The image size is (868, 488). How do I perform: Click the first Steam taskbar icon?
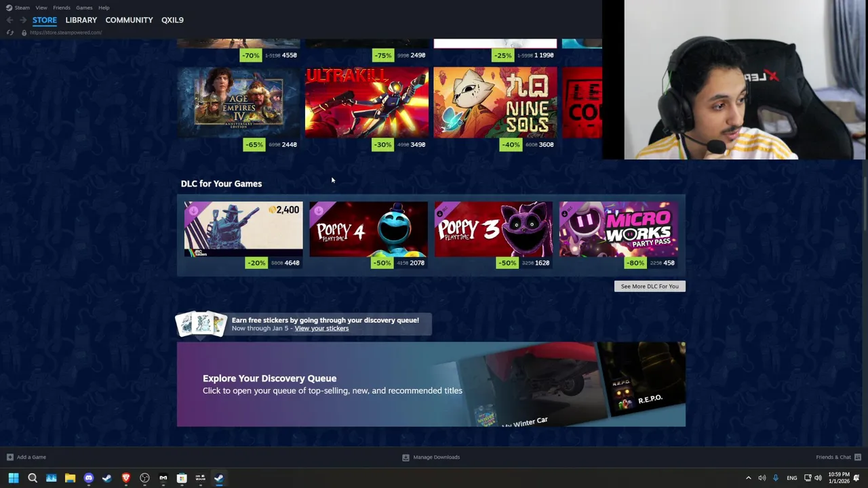107,479
